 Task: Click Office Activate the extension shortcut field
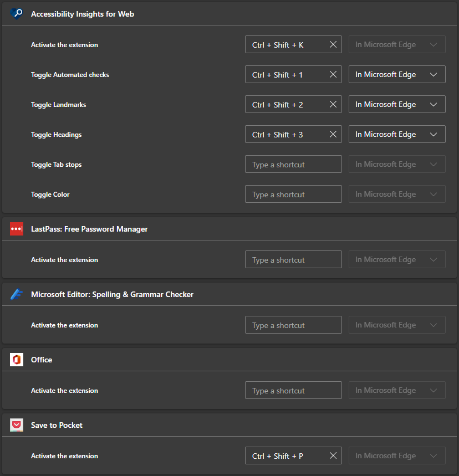tap(293, 391)
